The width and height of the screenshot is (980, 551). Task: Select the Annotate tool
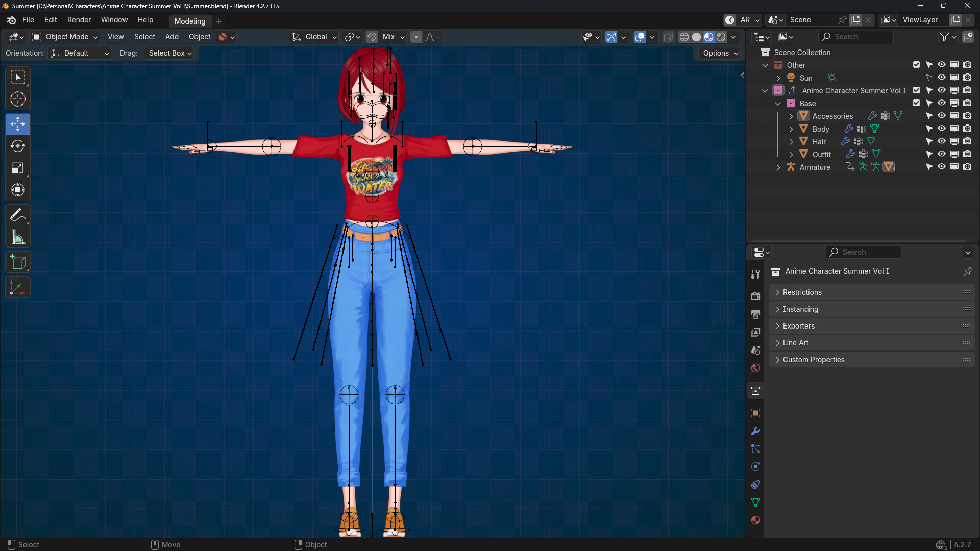coord(18,215)
